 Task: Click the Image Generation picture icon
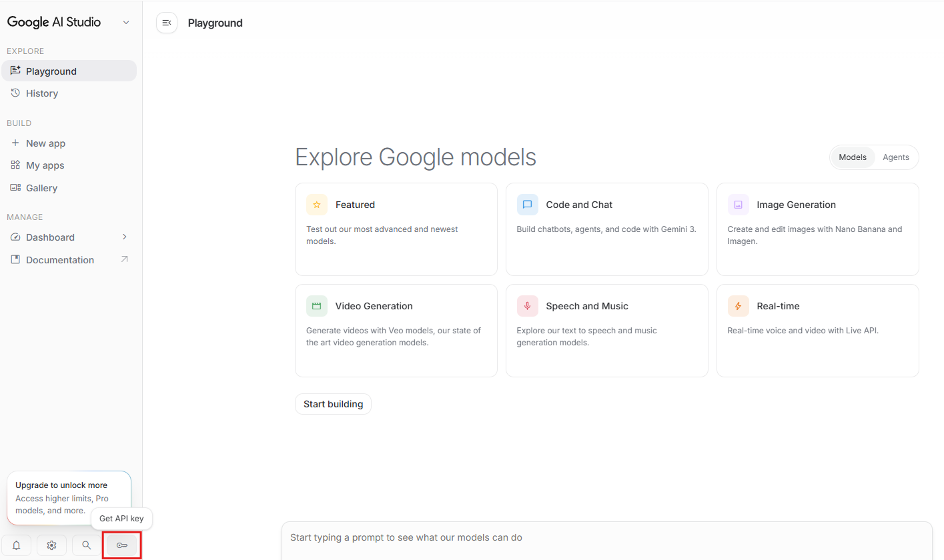(739, 205)
